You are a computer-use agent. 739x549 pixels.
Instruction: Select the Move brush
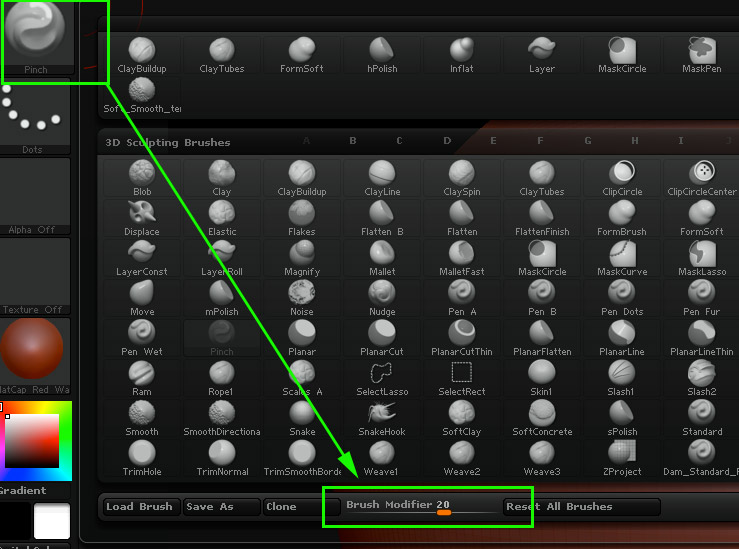tap(142, 298)
